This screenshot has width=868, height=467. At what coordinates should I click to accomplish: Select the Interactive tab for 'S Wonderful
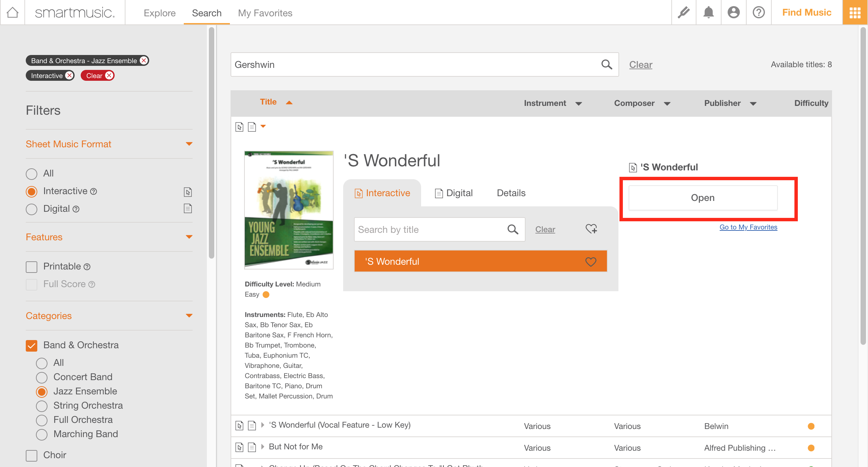point(382,193)
